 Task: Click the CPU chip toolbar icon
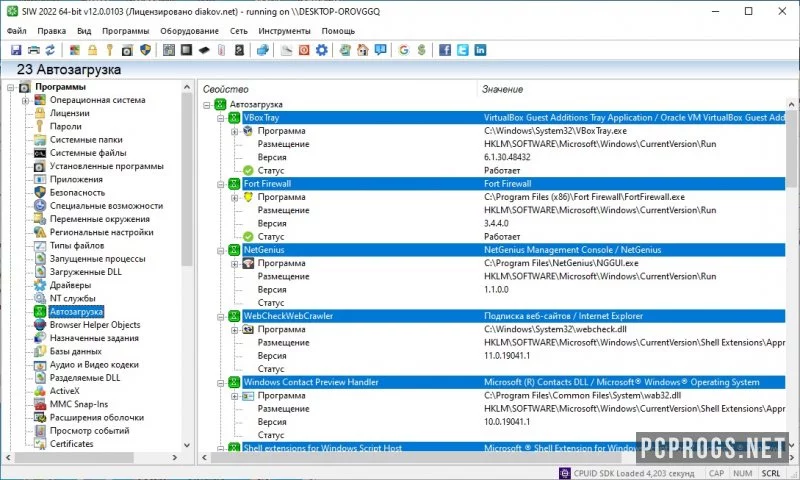pos(187,50)
